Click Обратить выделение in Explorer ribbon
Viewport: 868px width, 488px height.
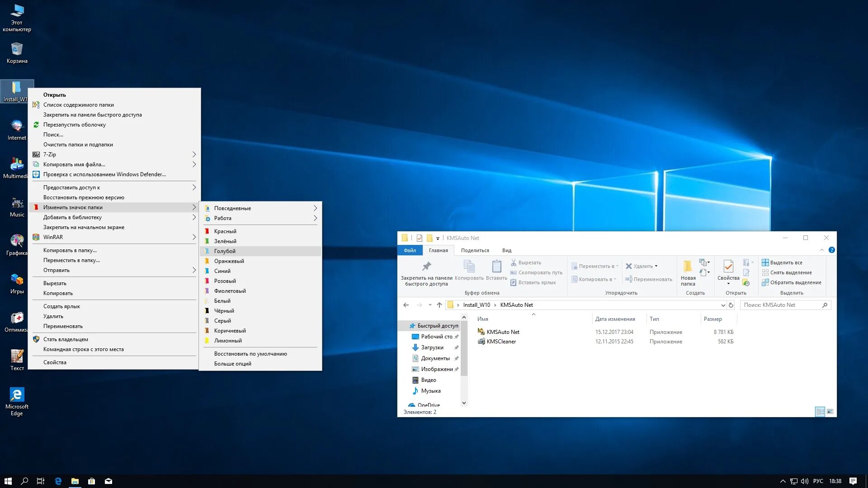pos(792,282)
